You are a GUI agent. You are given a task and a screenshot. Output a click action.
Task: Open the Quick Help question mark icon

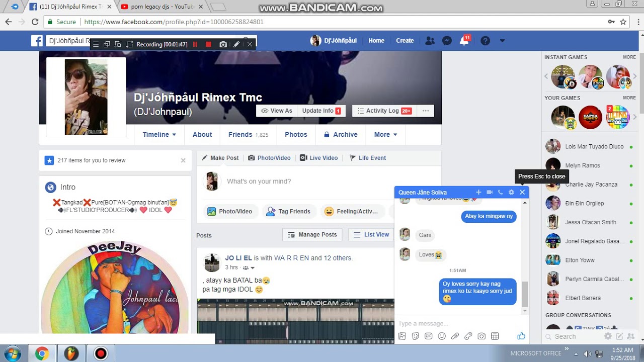tap(485, 41)
